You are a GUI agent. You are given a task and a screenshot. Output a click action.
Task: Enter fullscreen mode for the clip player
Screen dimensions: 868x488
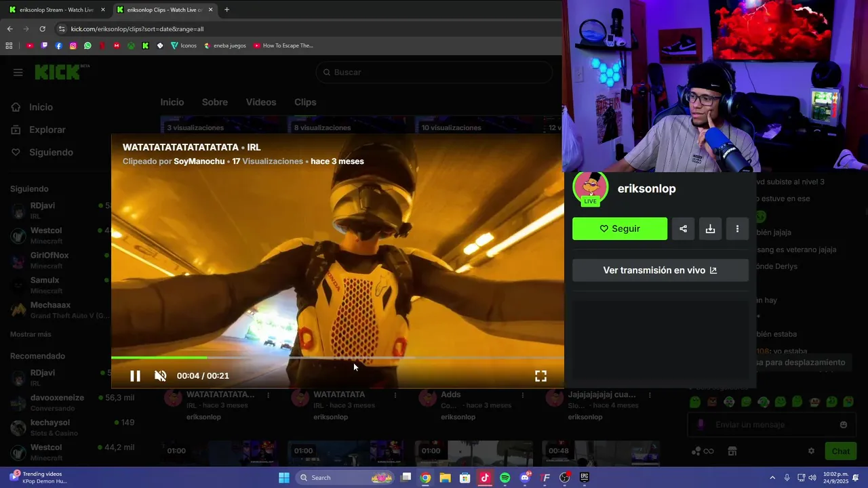point(540,376)
